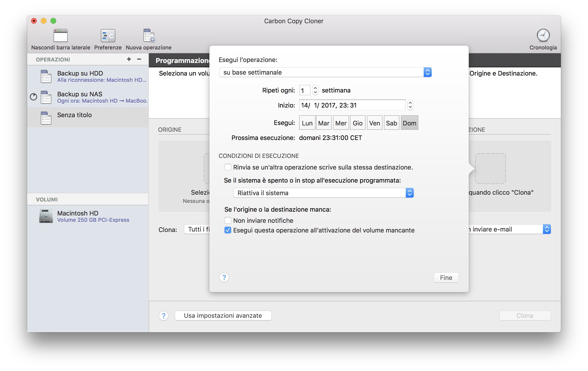Remove operation with the minus icon
588x371 pixels.
click(139, 59)
